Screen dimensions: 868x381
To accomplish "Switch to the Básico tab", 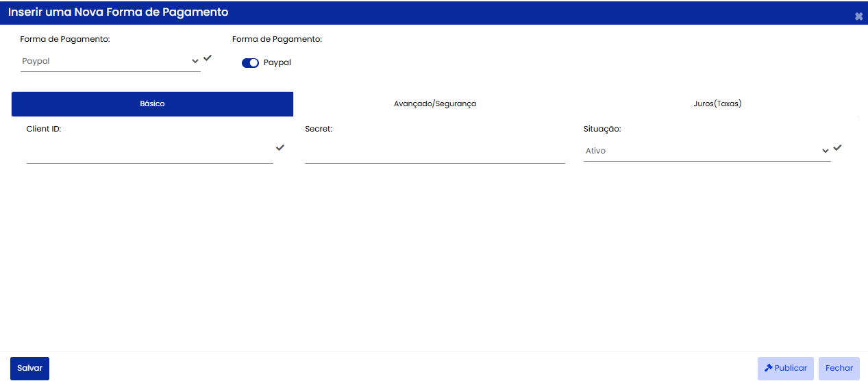I will click(152, 104).
